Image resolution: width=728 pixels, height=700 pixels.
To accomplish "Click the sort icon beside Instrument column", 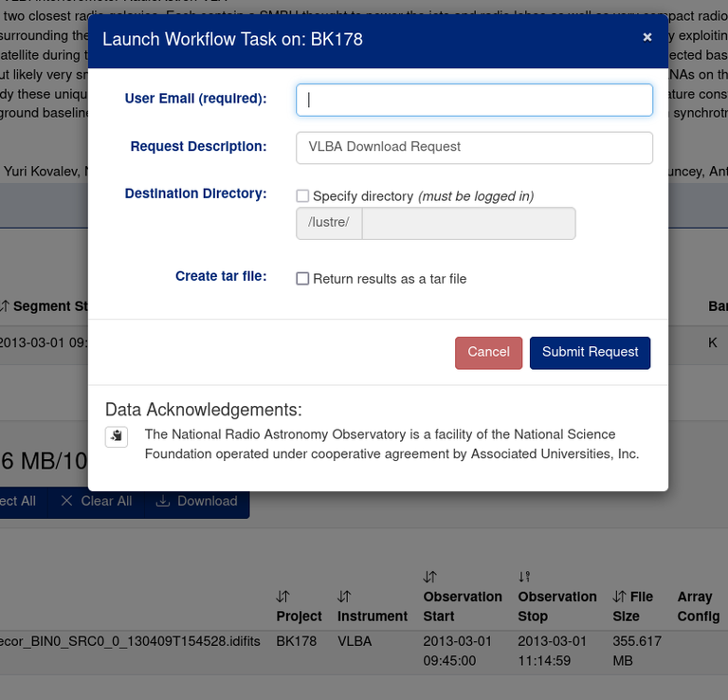I will (x=343, y=597).
